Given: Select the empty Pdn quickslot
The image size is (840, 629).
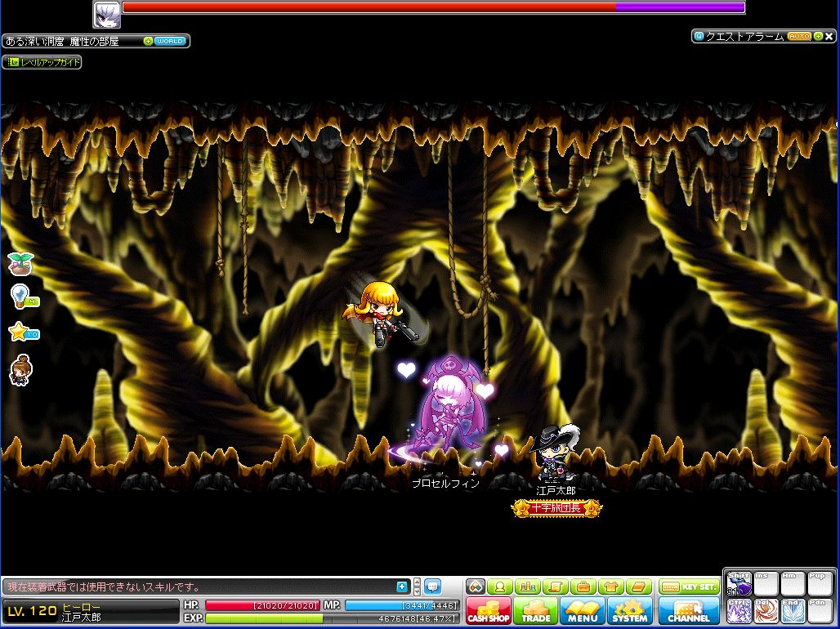Looking at the screenshot, I should (820, 611).
